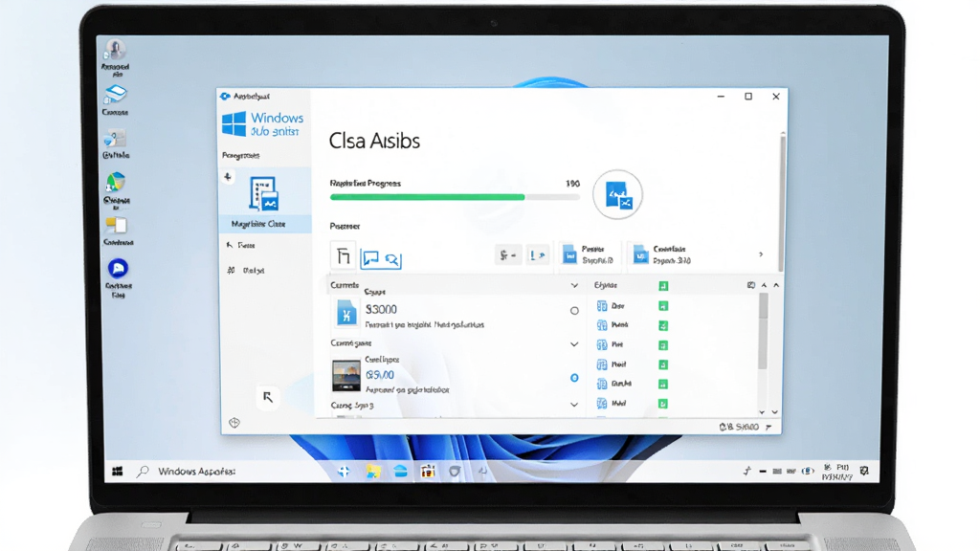
Task: Open the 'Ceerlate' card
Action: [662, 254]
